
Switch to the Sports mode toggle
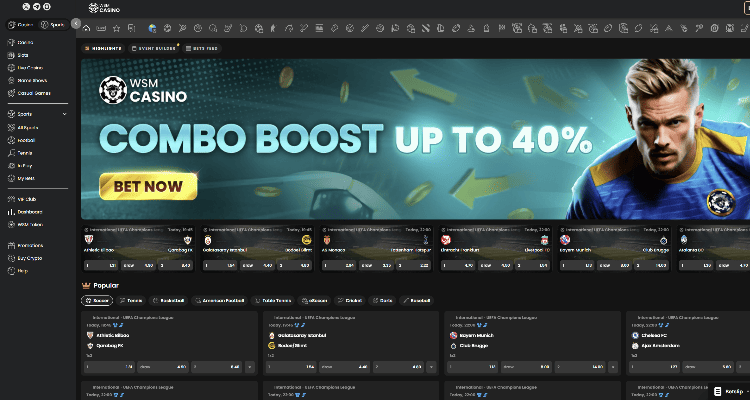[x=54, y=22]
